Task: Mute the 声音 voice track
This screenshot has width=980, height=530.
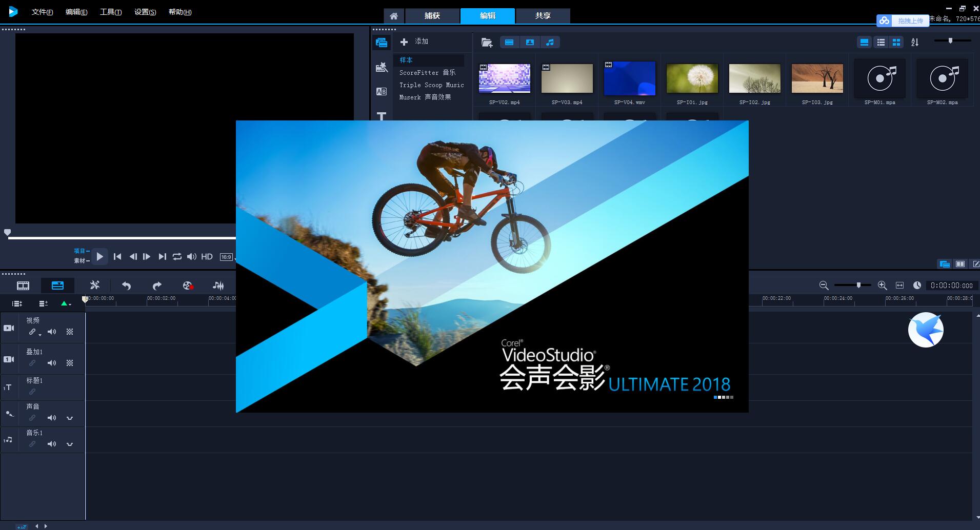Action: pyautogui.click(x=52, y=418)
